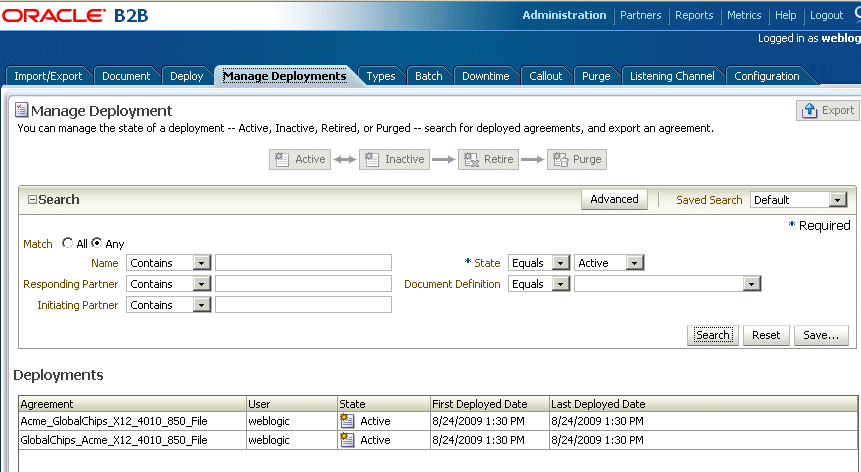Click the Logout link

coord(826,15)
